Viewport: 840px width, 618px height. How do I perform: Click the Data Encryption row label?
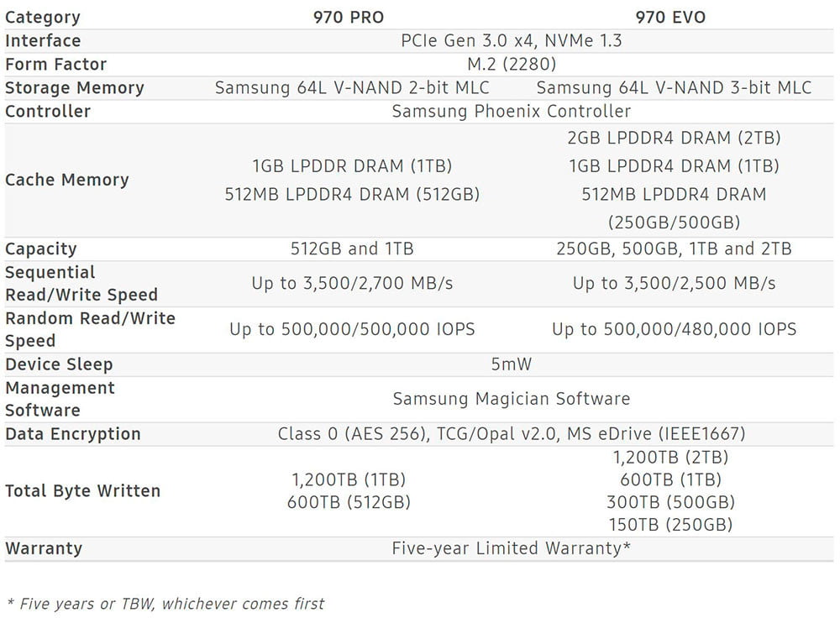point(73,434)
